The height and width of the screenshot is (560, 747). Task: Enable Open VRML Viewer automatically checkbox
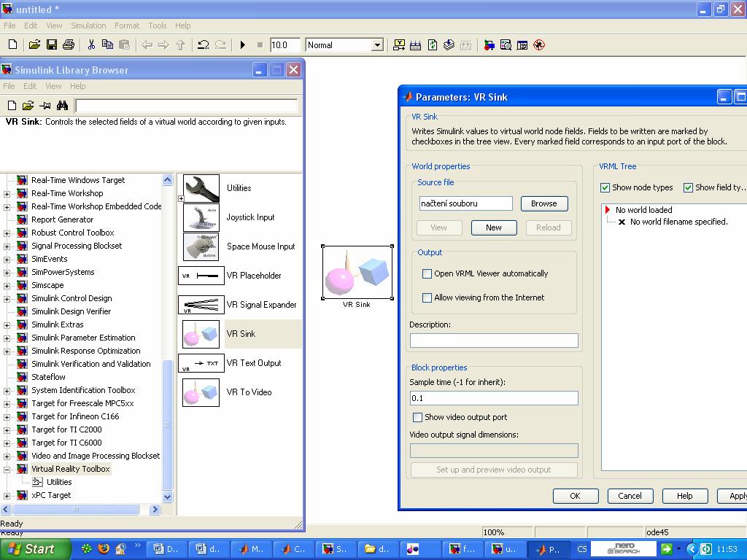point(427,274)
